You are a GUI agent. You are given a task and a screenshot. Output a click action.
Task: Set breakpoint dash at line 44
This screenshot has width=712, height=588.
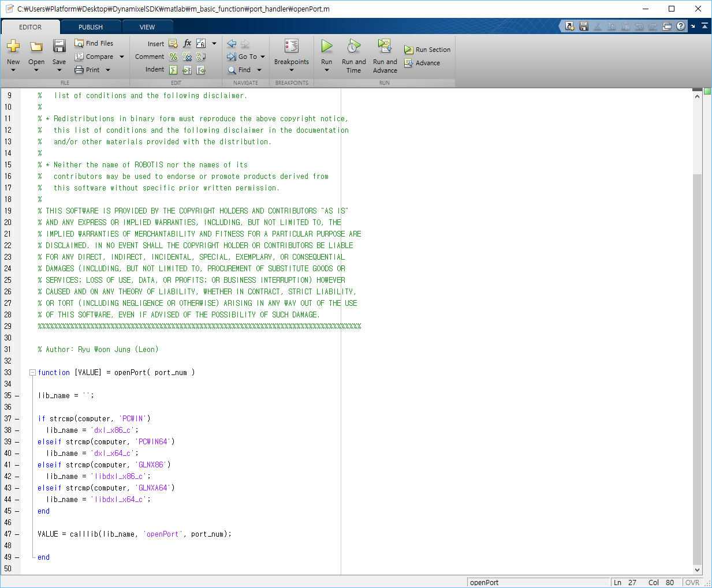coord(17,500)
